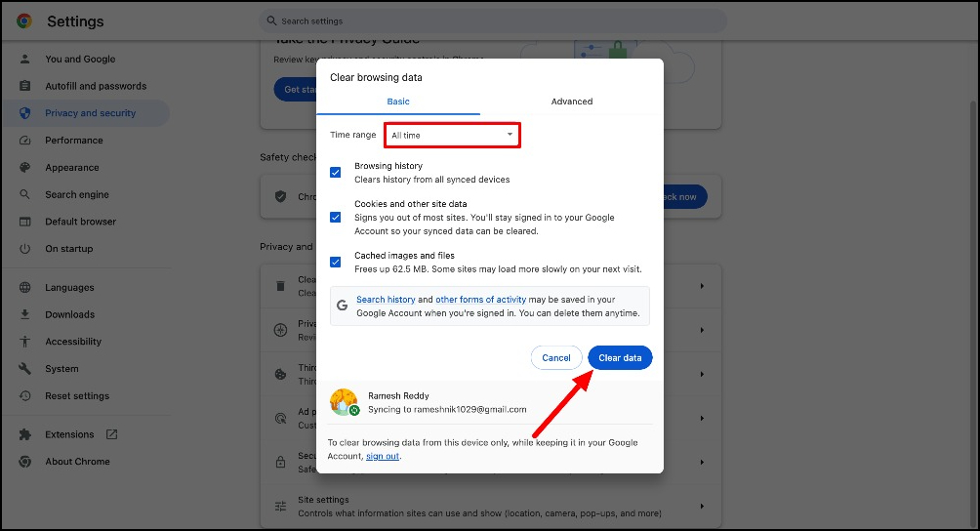Click the Clear data button
Screen dimensions: 980x531
pyautogui.click(x=620, y=358)
